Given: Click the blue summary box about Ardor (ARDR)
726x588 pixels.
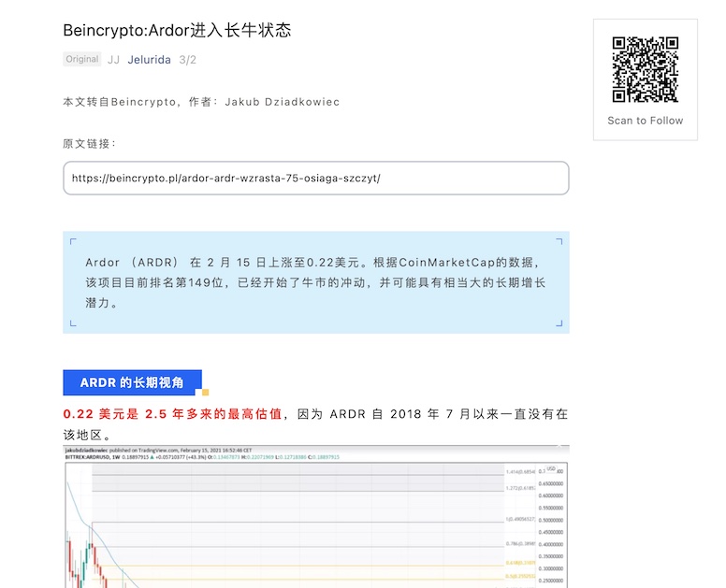Looking at the screenshot, I should click(316, 282).
